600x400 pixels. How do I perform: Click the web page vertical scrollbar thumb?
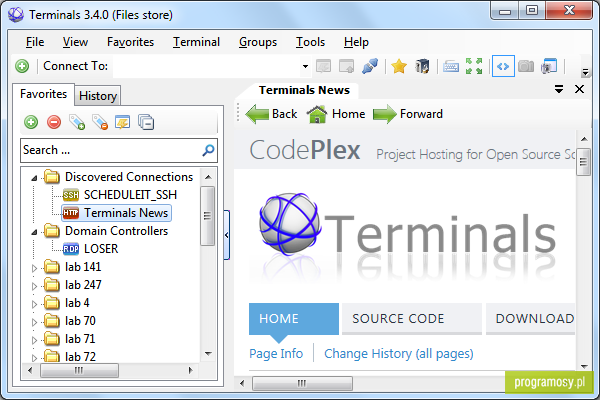point(583,162)
